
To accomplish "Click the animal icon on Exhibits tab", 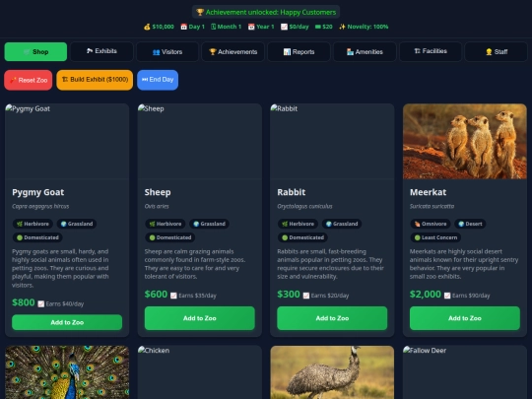I will (x=90, y=51).
